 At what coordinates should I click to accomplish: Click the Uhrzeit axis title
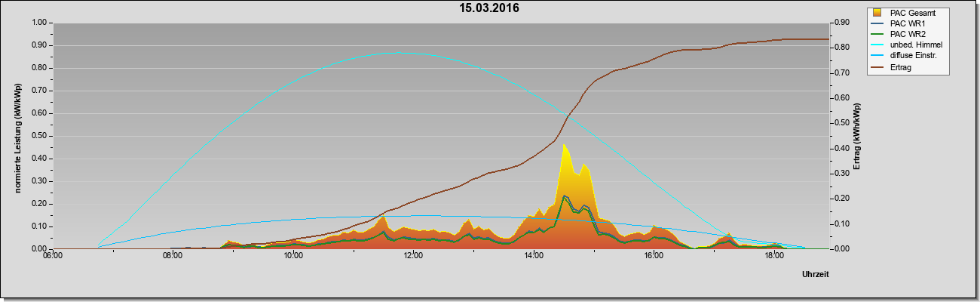pos(816,276)
